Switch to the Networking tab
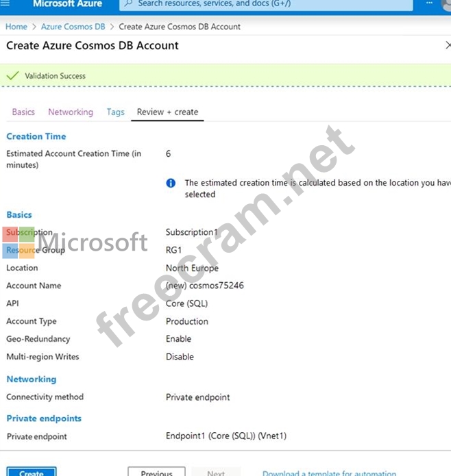Screen dimensions: 451x476 pyautogui.click(x=71, y=112)
